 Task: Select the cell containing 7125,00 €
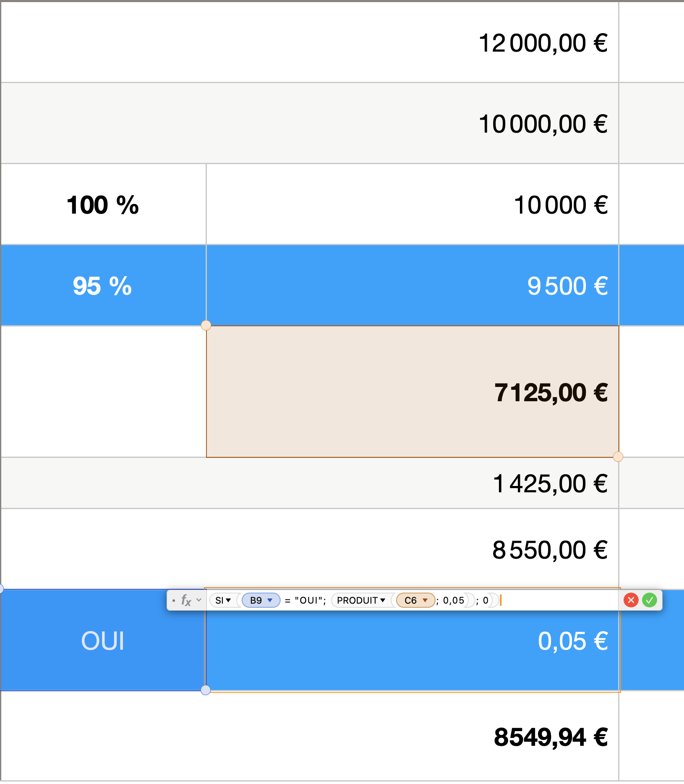coord(412,392)
